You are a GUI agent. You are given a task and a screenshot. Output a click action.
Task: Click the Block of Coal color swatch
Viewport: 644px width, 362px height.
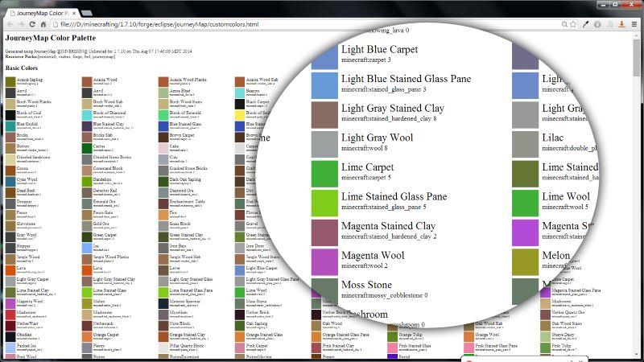point(10,114)
